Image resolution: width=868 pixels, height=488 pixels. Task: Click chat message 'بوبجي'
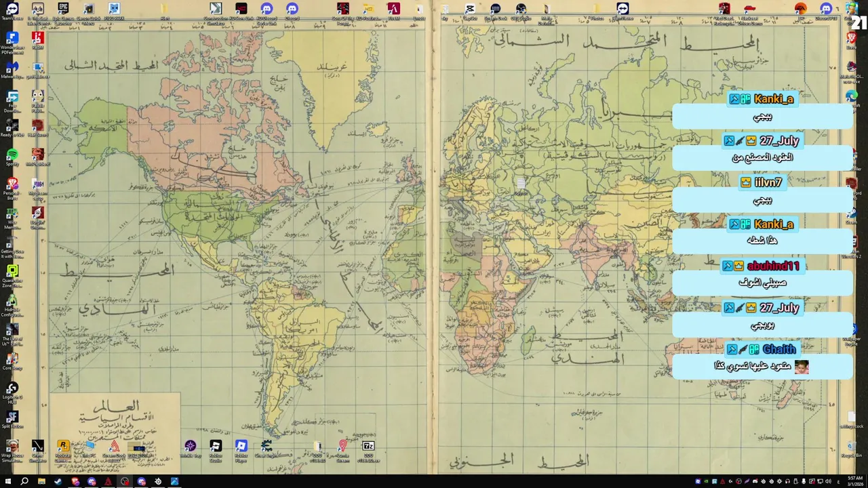(x=762, y=325)
